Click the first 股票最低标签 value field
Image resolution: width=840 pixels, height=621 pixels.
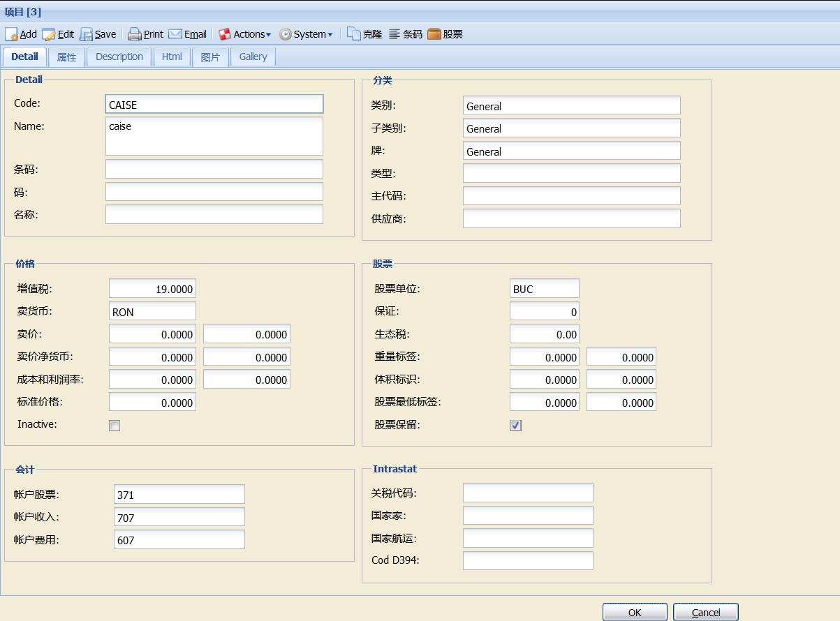tap(545, 402)
